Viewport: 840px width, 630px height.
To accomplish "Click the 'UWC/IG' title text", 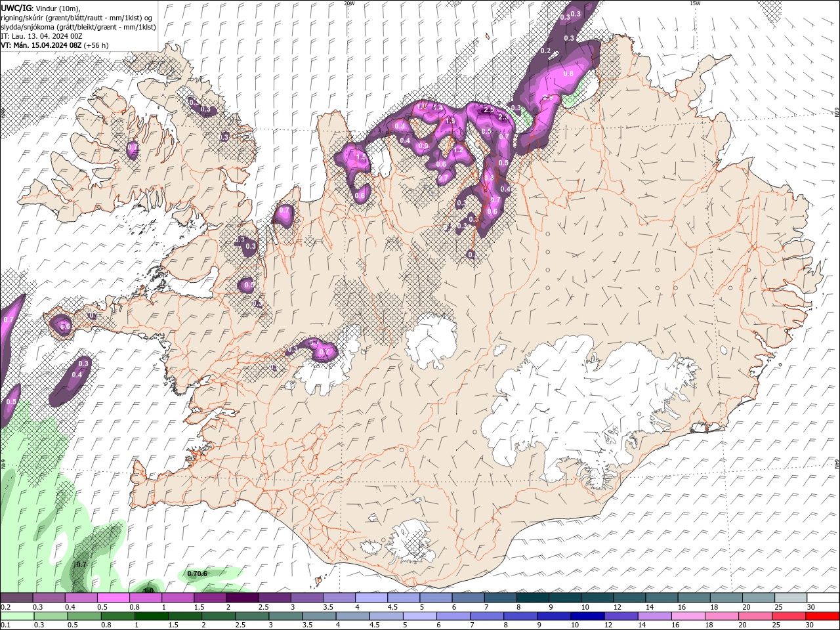I will point(16,8).
